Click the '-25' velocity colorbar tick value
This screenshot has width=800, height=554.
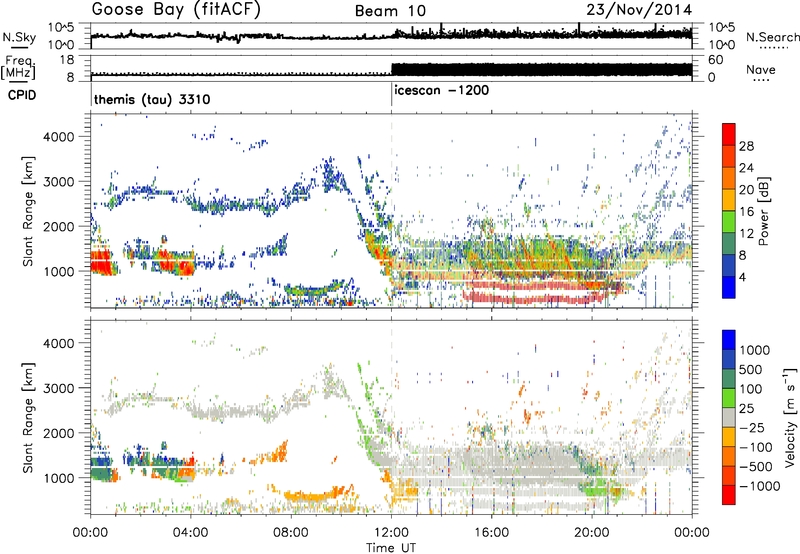click(x=752, y=427)
